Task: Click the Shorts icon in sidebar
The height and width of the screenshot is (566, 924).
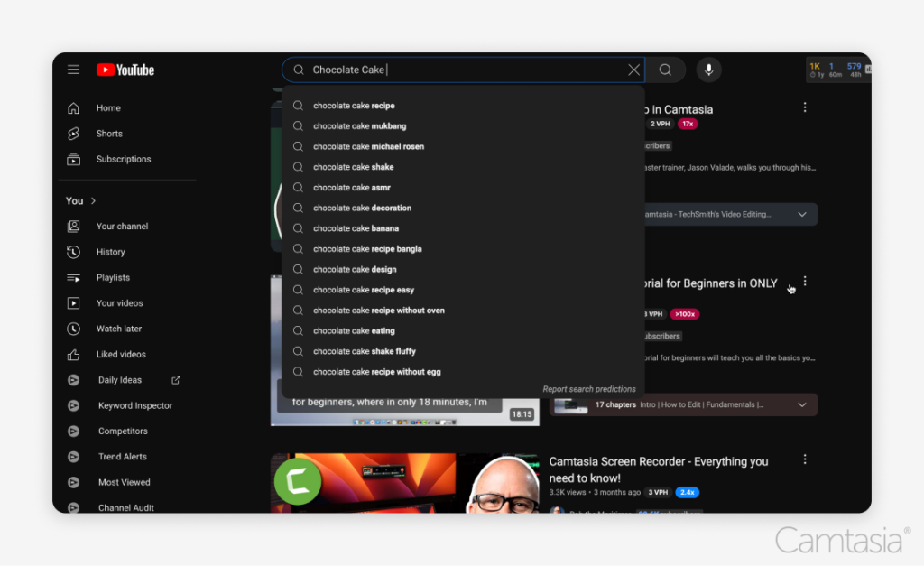Action: [73, 134]
